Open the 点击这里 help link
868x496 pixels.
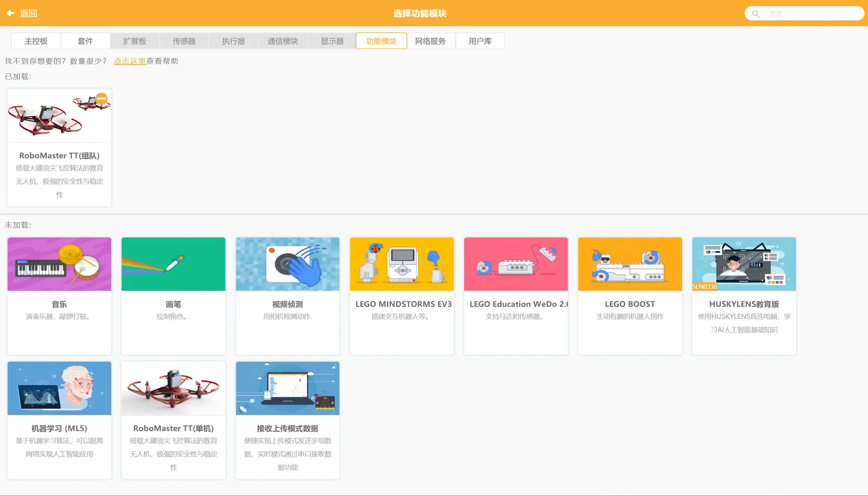130,61
